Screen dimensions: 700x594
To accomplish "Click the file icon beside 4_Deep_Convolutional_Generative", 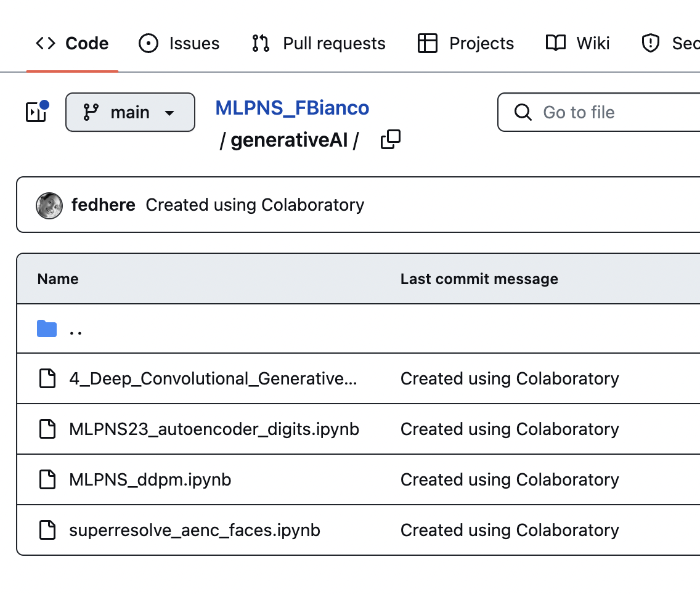I will [x=47, y=378].
